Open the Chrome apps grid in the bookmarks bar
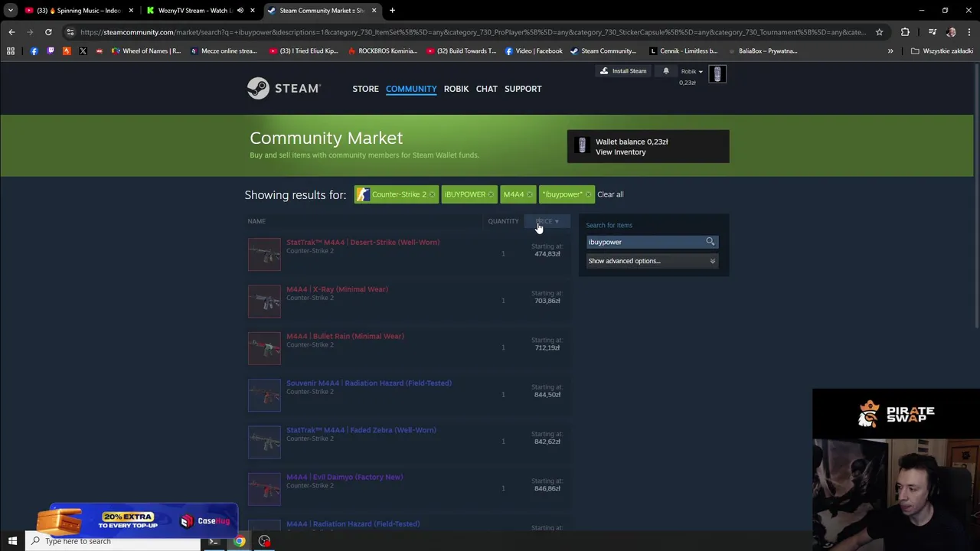The width and height of the screenshot is (980, 551). 11,51
